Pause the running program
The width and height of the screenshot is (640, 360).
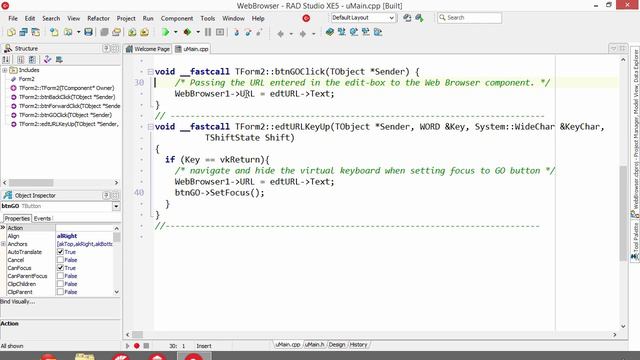[208, 32]
